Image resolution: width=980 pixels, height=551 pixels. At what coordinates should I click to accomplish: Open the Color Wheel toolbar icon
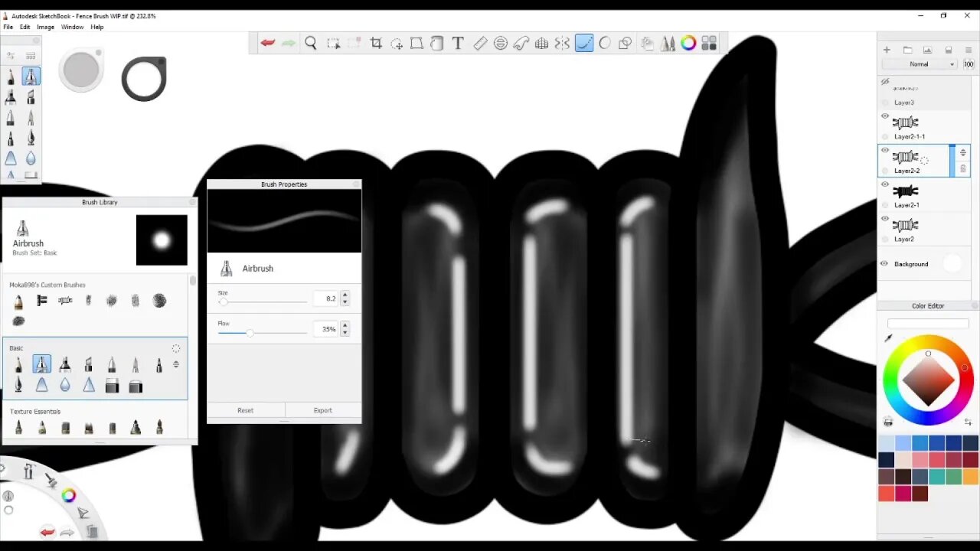(688, 44)
